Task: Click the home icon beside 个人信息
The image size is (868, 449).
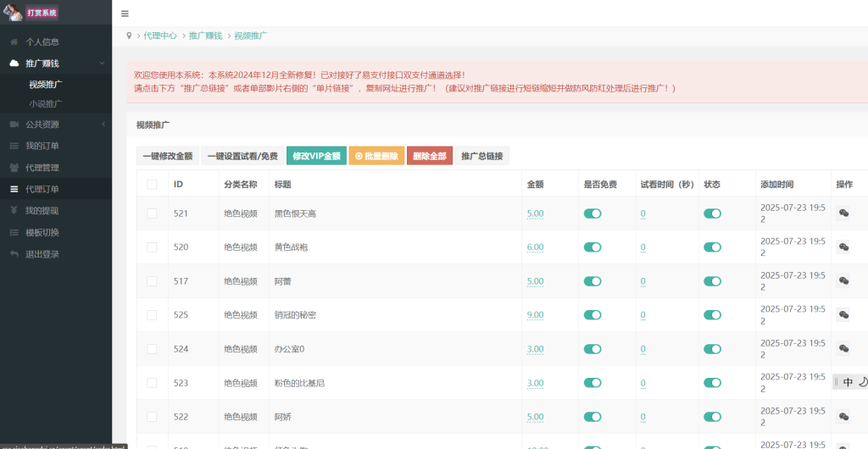Action: (x=14, y=42)
